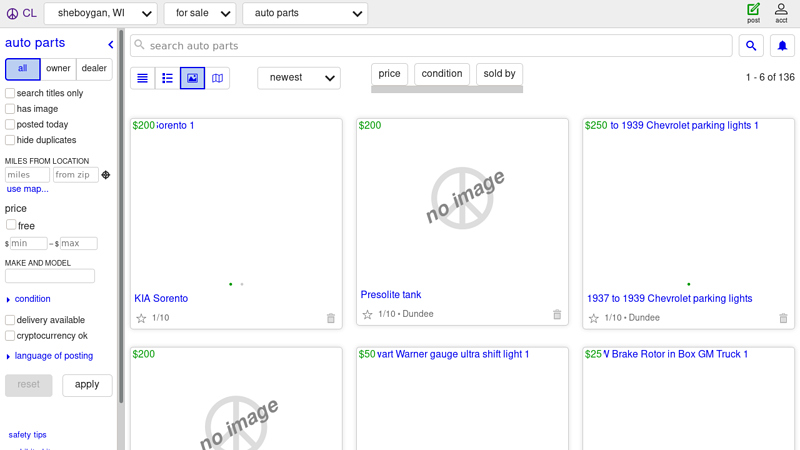Open the acct account icon
Viewport: 800px width, 450px height.
pyautogui.click(x=781, y=13)
